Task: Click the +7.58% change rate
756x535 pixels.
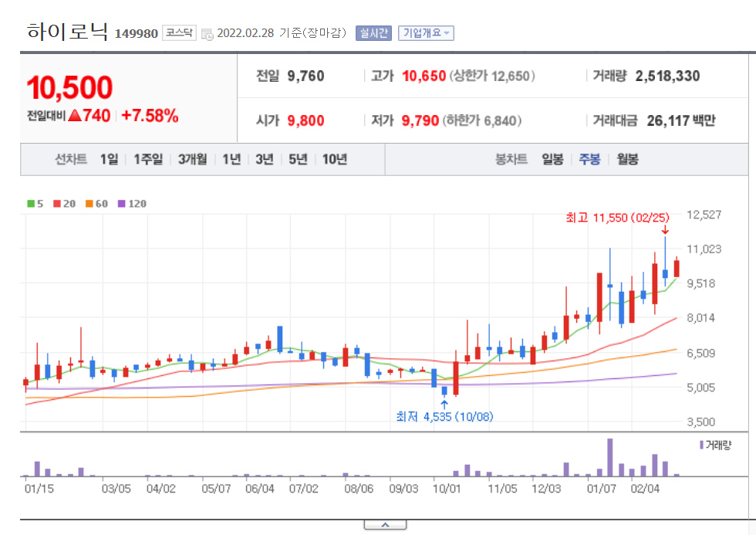Action: pyautogui.click(x=150, y=116)
